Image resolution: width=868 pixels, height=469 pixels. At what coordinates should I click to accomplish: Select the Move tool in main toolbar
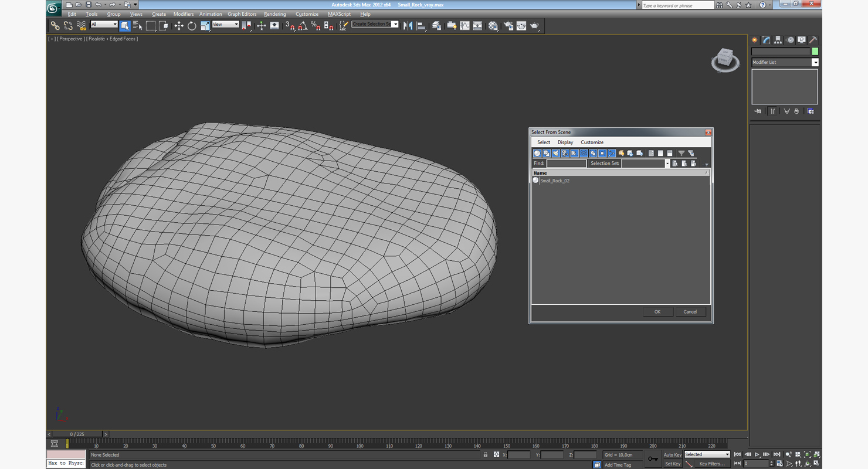179,26
